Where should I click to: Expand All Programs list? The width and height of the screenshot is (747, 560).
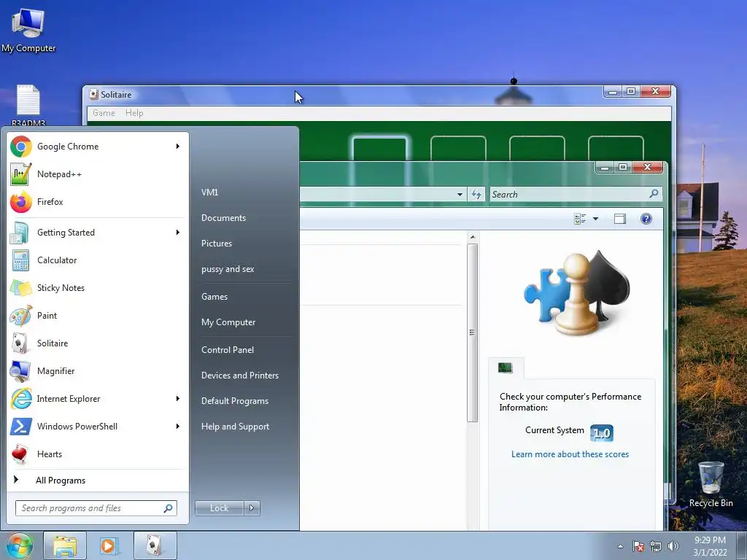click(x=97, y=481)
